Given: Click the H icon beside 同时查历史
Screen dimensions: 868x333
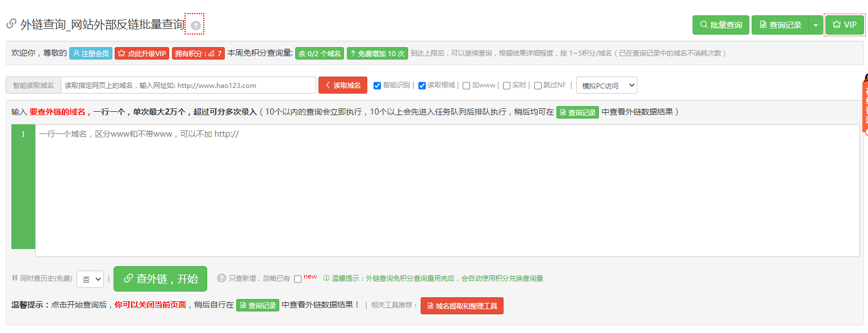Looking at the screenshot, I should (15, 278).
